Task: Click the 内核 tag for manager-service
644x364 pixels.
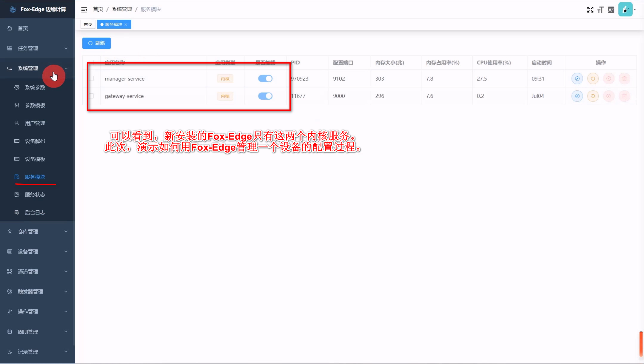Action: click(x=225, y=79)
